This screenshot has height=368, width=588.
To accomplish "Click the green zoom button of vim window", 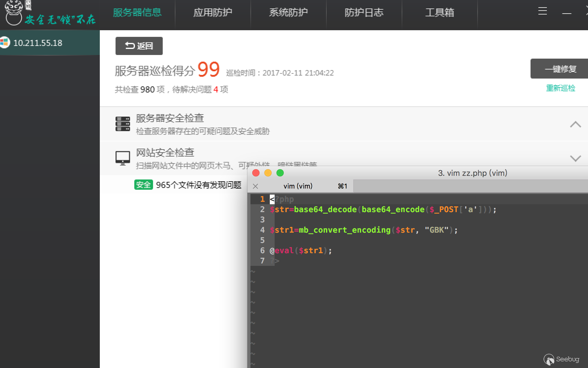I will point(280,173).
